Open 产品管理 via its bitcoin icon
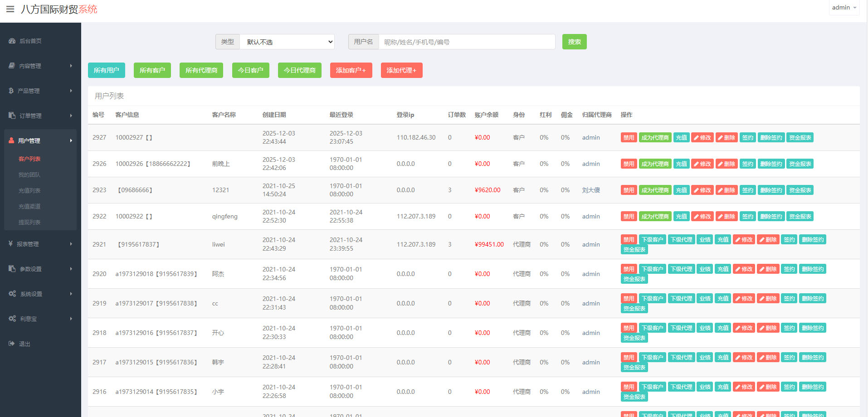868x417 pixels. (11, 90)
